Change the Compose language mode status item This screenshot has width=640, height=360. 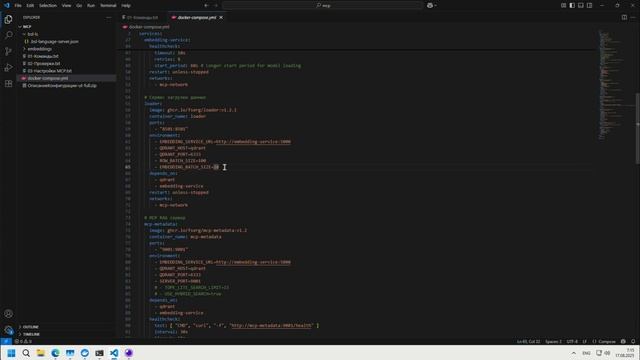click(604, 341)
